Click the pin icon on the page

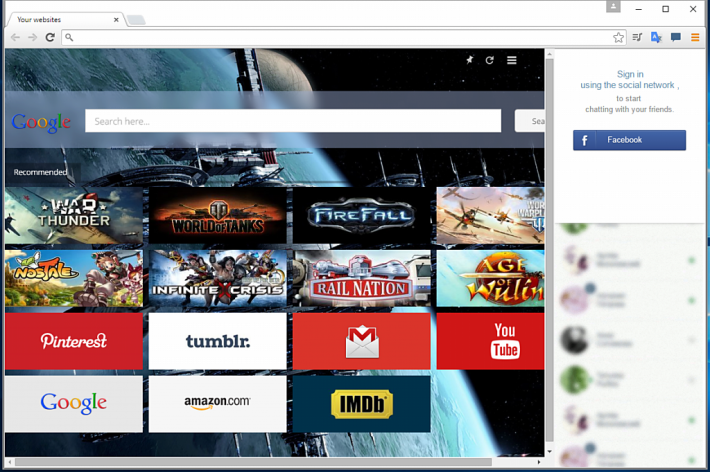470,60
